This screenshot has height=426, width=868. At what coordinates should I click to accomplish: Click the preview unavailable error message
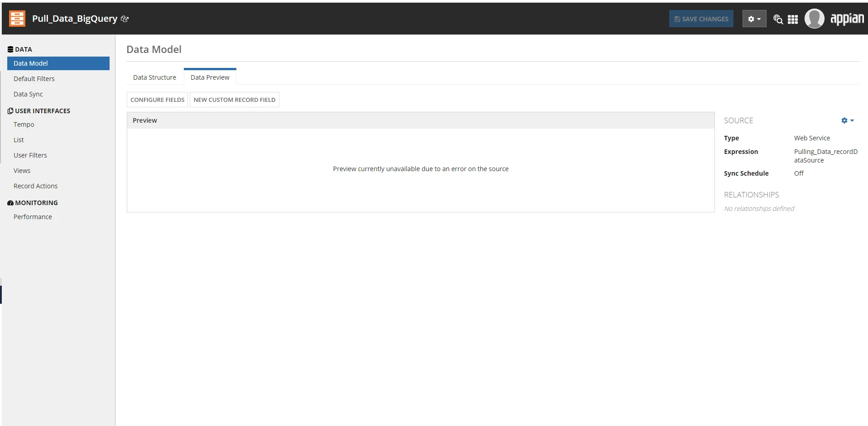[x=421, y=169]
